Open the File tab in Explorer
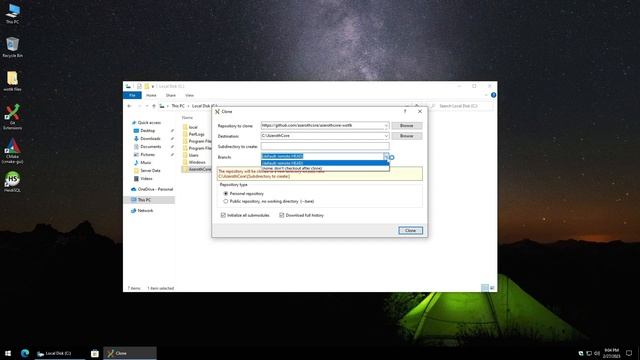640x360 pixels. tap(132, 95)
